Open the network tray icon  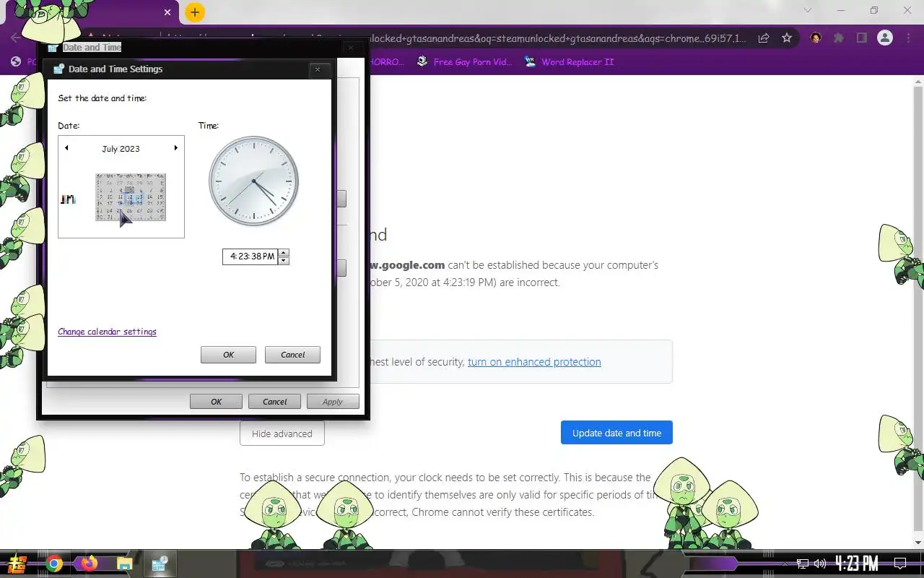point(802,564)
